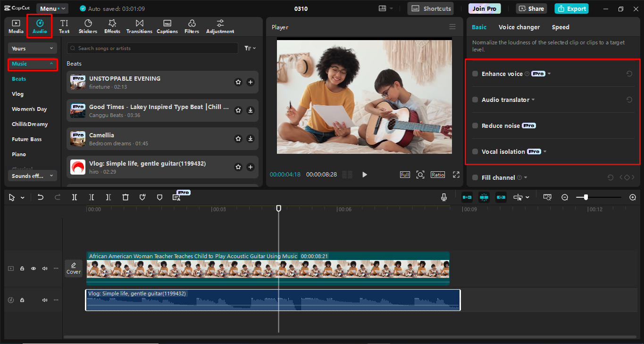Open the Yours dropdown in audio sidebar
Image resolution: width=644 pixels, height=344 pixels.
[33, 48]
